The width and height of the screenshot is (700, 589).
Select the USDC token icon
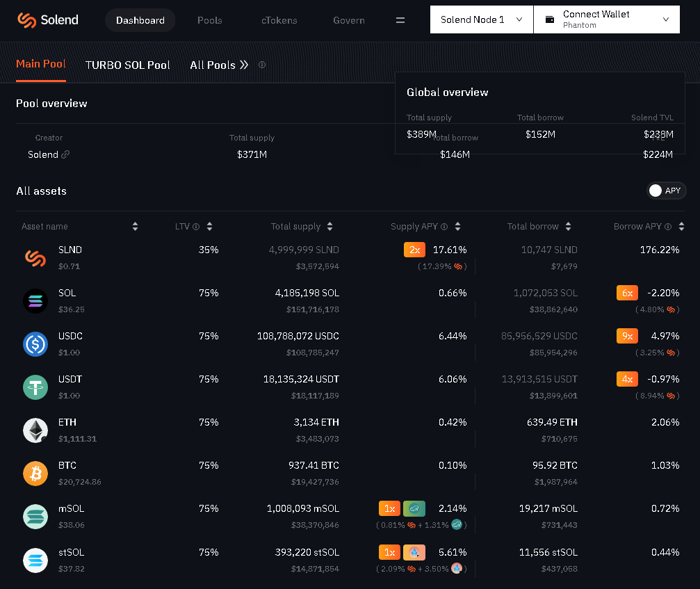pyautogui.click(x=35, y=344)
